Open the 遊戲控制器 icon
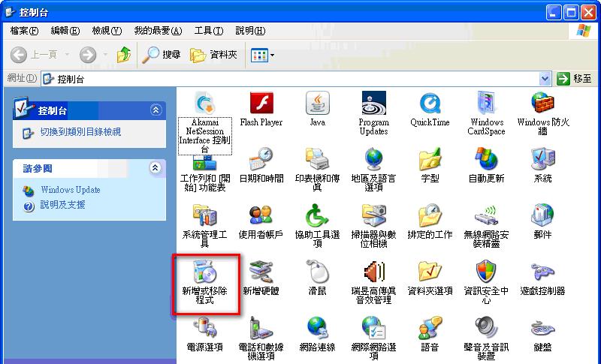This screenshot has width=601, height=364. pyautogui.click(x=542, y=272)
